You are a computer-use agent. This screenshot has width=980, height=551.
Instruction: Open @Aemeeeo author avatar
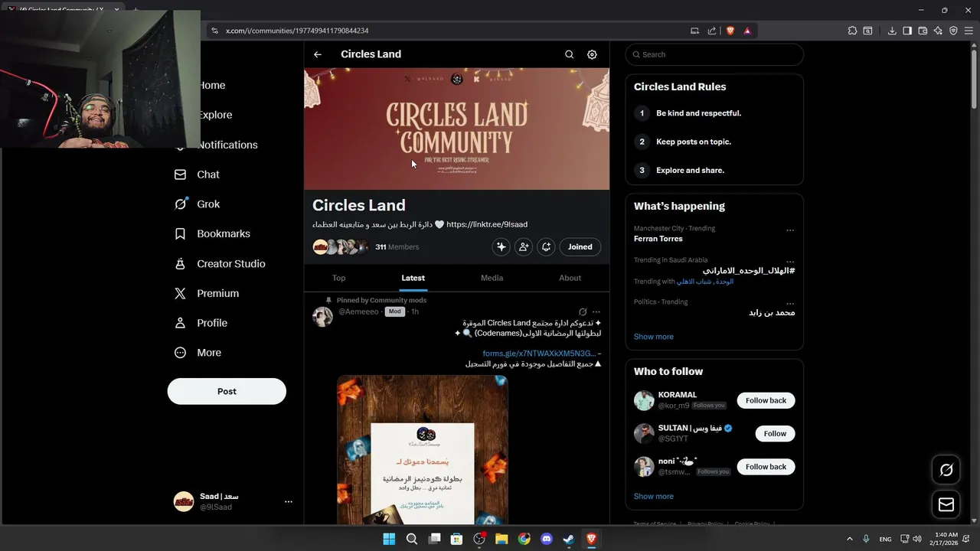(322, 316)
